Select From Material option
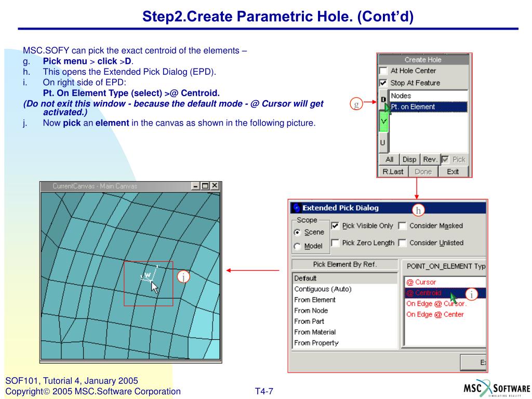The width and height of the screenshot is (532, 399). [x=345, y=332]
